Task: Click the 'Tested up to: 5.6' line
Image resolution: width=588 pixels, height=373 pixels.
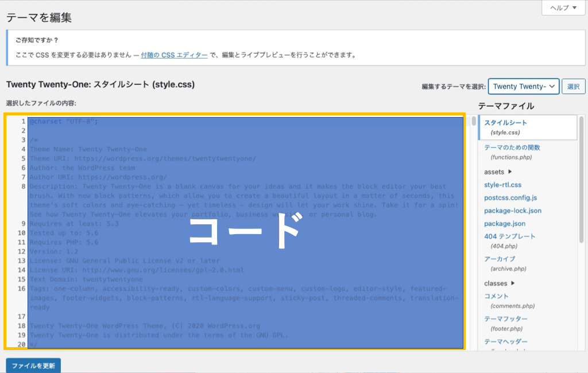Action: 64,233
